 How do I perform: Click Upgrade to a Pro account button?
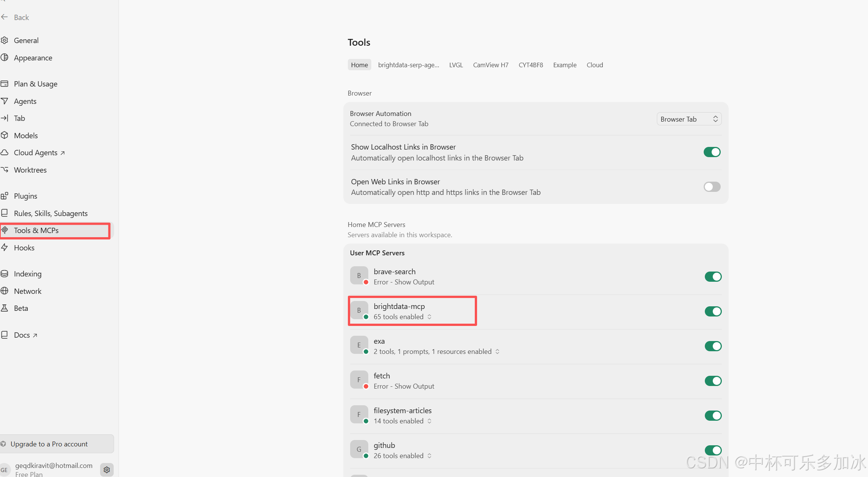[x=57, y=444]
